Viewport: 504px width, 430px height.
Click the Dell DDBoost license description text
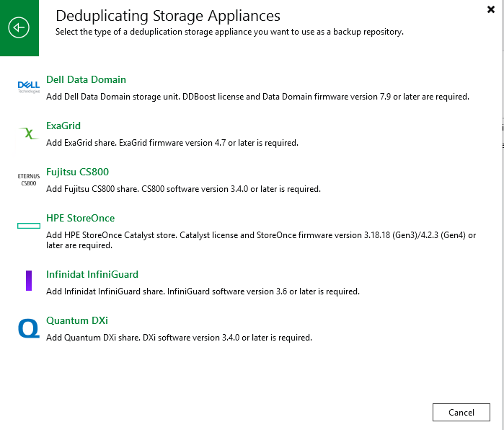[x=257, y=97]
